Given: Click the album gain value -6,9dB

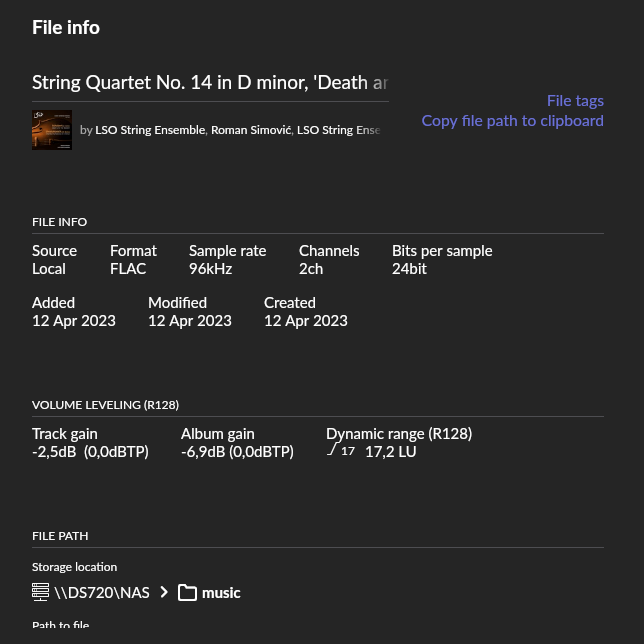Looking at the screenshot, I should [203, 452].
